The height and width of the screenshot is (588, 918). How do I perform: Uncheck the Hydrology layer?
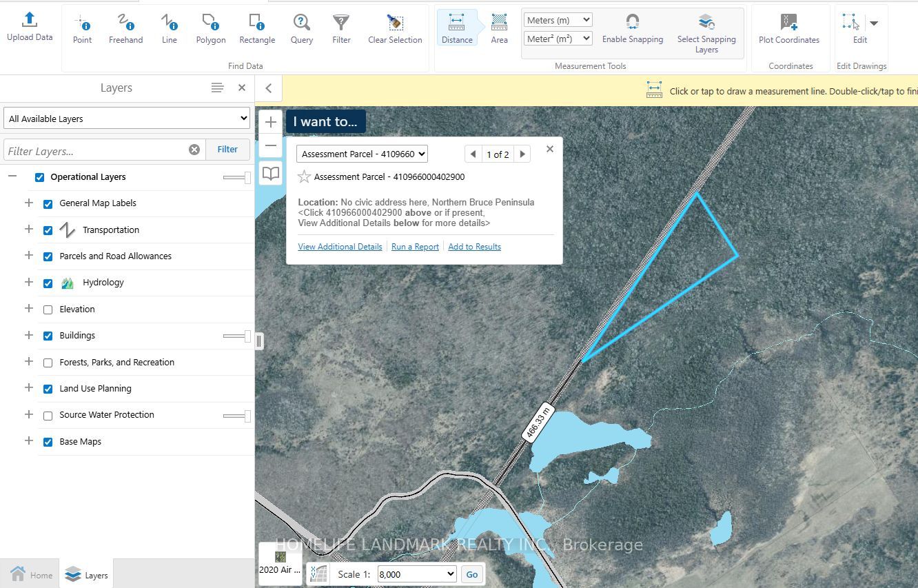point(48,283)
